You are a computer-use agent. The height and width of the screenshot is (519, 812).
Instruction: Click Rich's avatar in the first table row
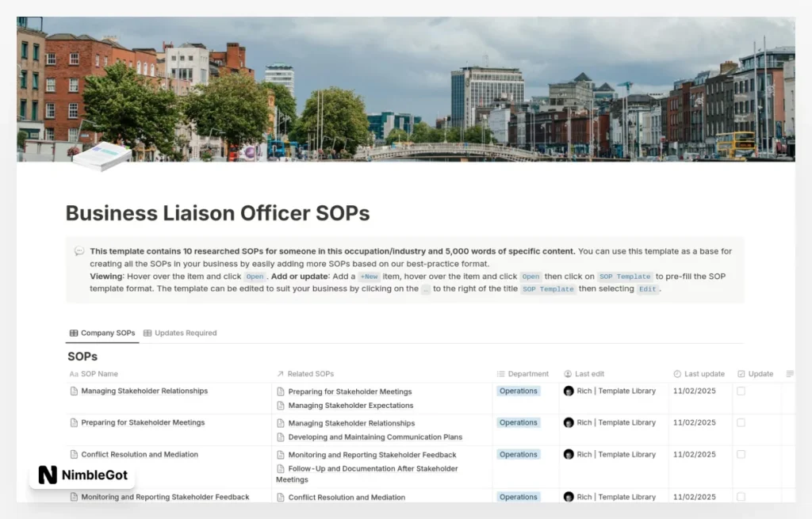pyautogui.click(x=569, y=391)
